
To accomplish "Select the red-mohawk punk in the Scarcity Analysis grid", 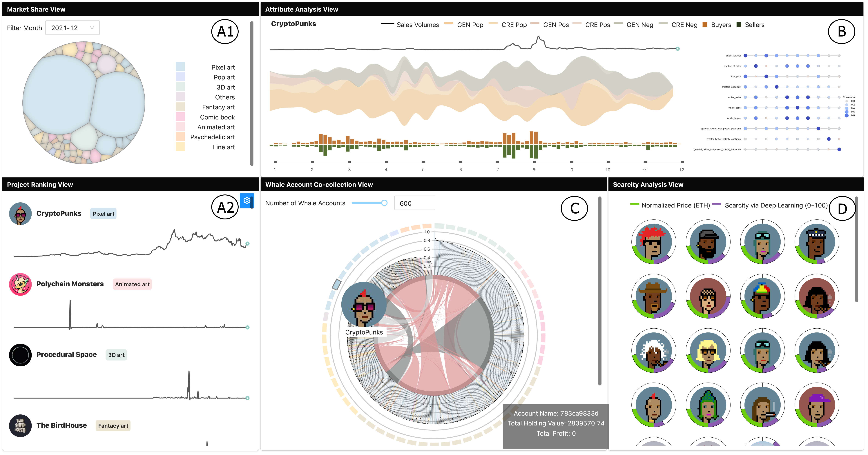I will pos(653,242).
